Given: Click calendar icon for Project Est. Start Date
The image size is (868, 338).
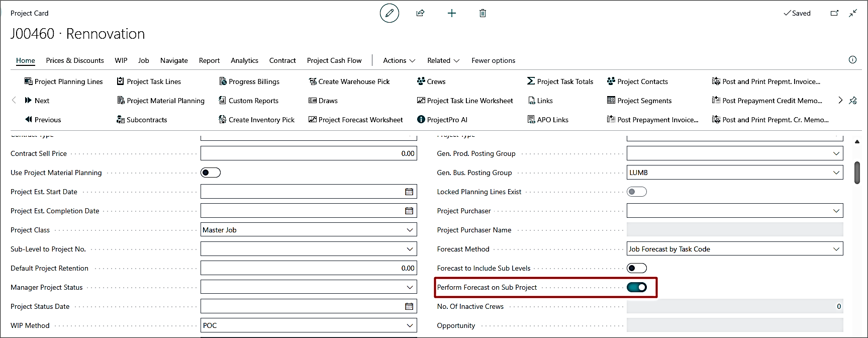Looking at the screenshot, I should point(409,192).
